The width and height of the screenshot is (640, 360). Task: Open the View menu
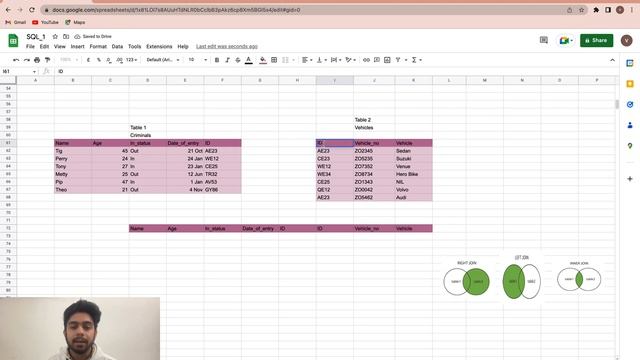[60, 47]
